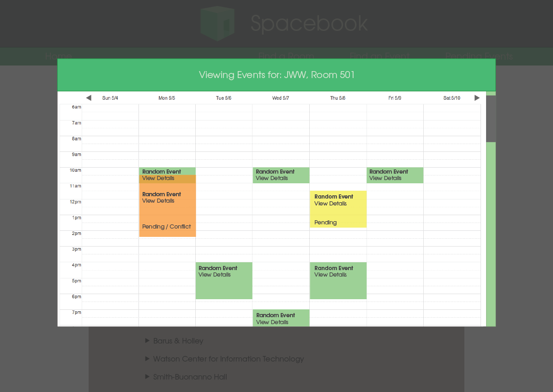View Details of Friday 10am event
Viewport: 553px width, 392px height.
385,178
